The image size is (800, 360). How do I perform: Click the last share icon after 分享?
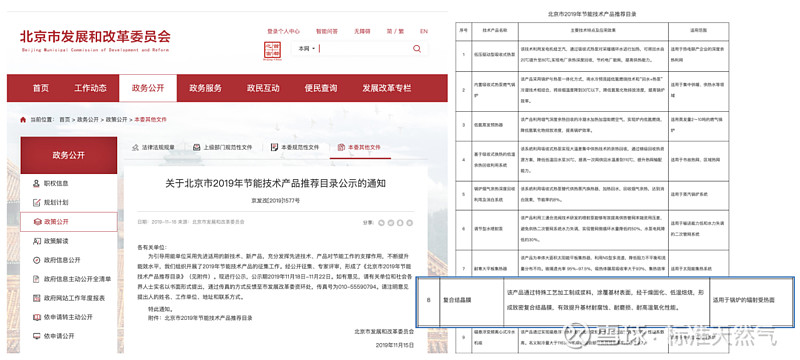pos(409,223)
